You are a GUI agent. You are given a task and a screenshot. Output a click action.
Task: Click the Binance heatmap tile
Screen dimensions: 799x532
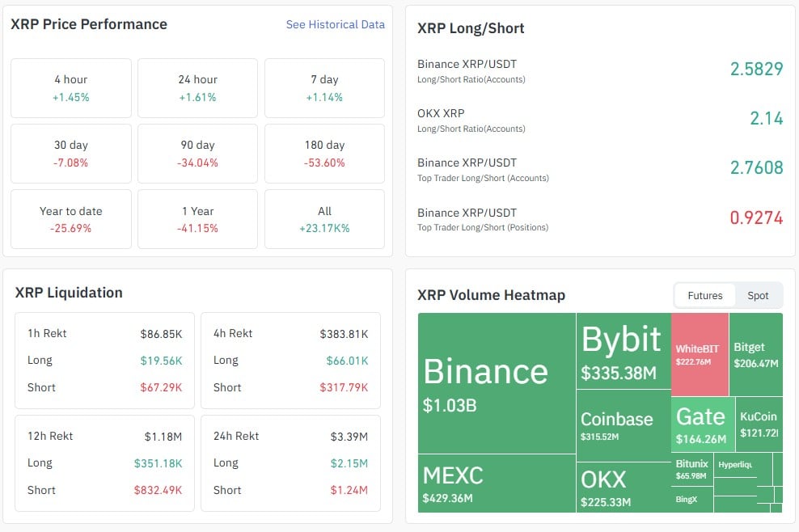tap(497, 383)
